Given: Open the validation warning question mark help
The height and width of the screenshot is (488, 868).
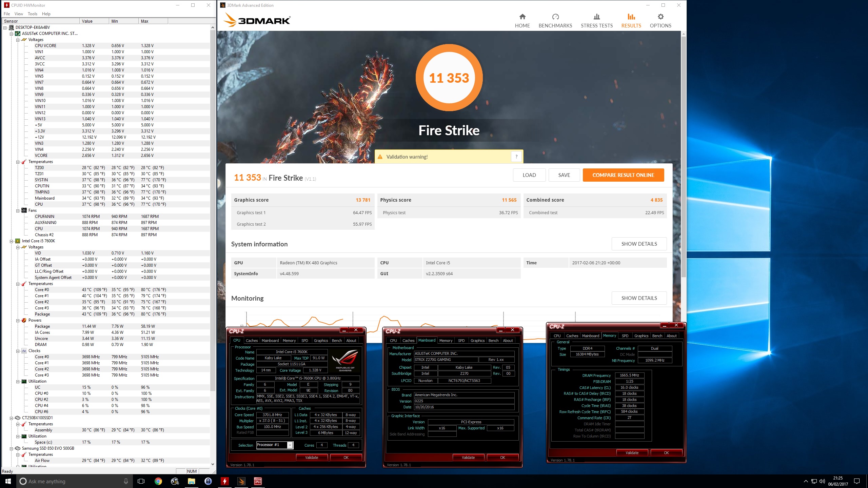Looking at the screenshot, I should pyautogui.click(x=516, y=157).
